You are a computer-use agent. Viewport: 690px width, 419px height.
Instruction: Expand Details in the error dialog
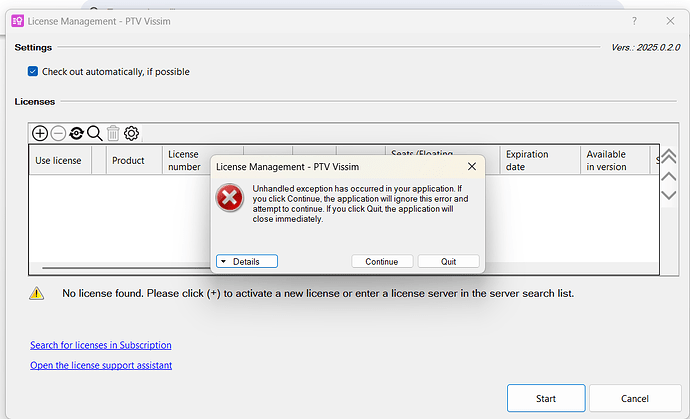pos(247,261)
